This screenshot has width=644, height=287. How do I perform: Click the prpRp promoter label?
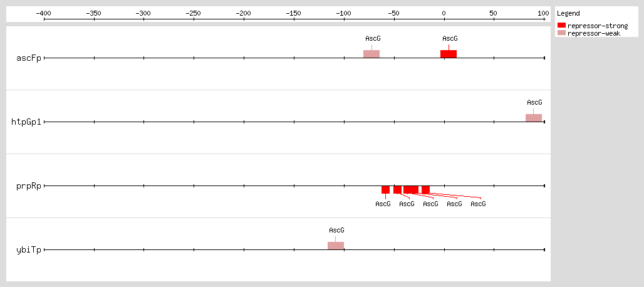tap(29, 186)
